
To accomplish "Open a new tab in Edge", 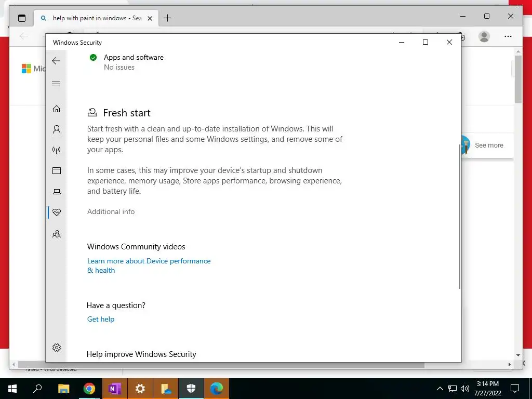I will pos(168,18).
